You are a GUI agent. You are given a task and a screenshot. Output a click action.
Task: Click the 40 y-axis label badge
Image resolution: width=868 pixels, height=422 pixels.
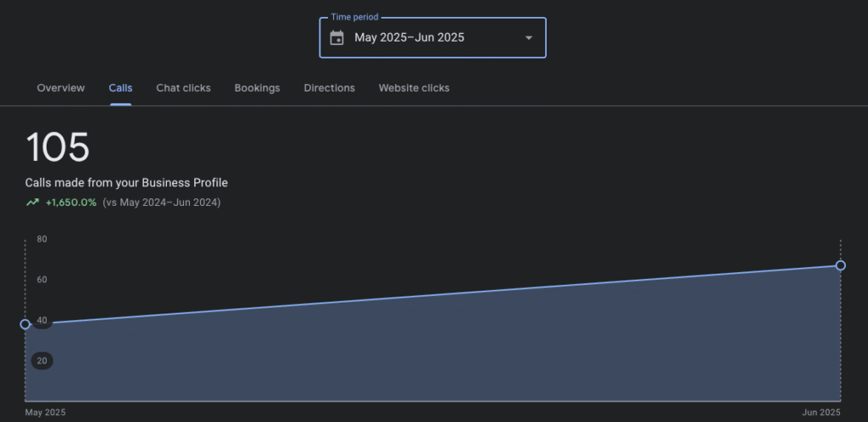click(x=42, y=321)
